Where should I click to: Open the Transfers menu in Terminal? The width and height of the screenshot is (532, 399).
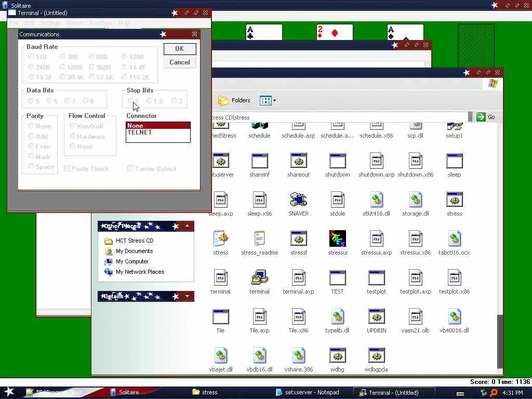[x=100, y=23]
